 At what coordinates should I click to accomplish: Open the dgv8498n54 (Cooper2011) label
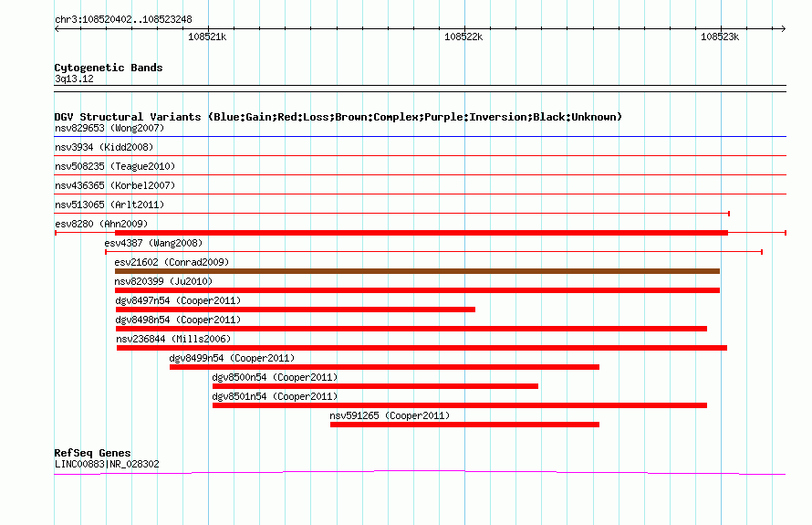(x=178, y=320)
